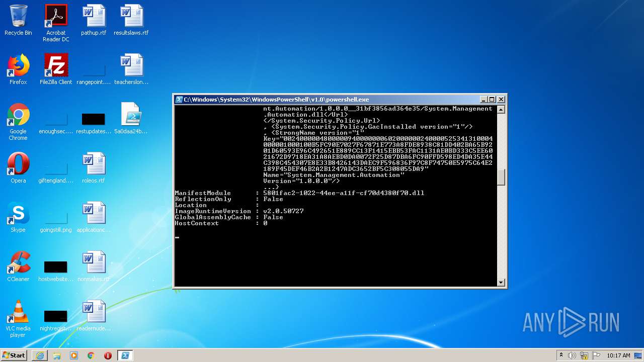This screenshot has height=362, width=644.
Task: Launch Firefox from the desktop
Action: click(18, 69)
